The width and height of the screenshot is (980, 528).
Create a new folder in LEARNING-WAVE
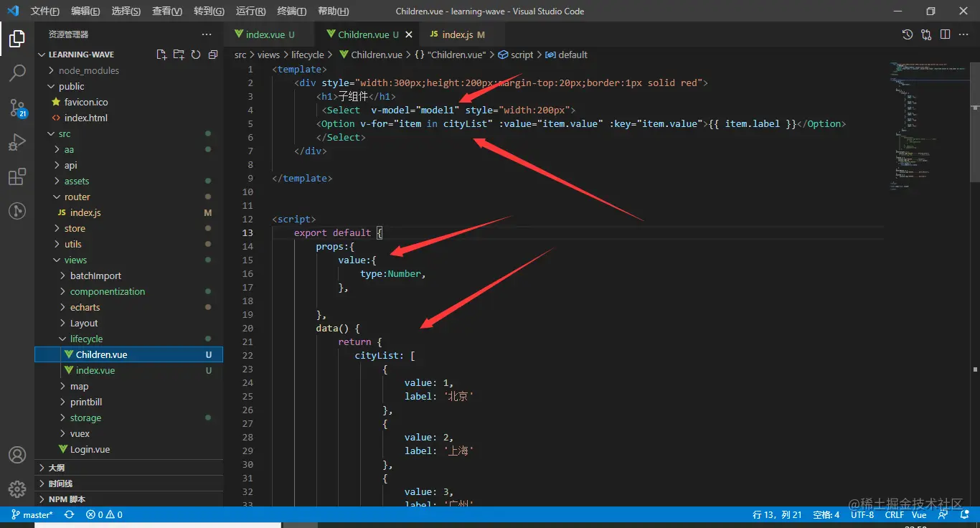pyautogui.click(x=179, y=55)
